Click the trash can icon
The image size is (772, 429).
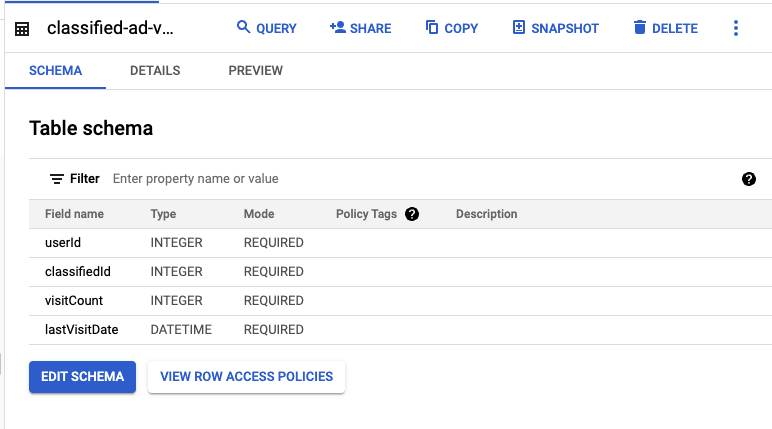point(640,27)
